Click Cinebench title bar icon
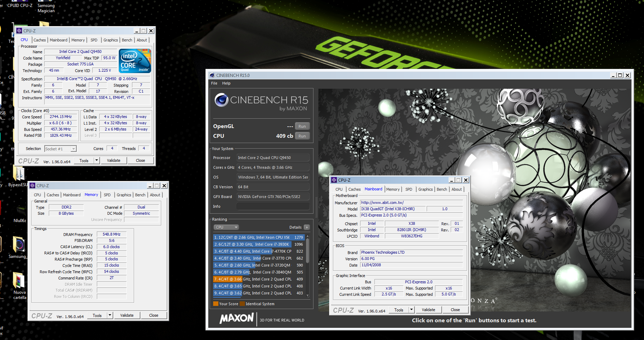Image resolution: width=644 pixels, height=340 pixels. coord(212,75)
